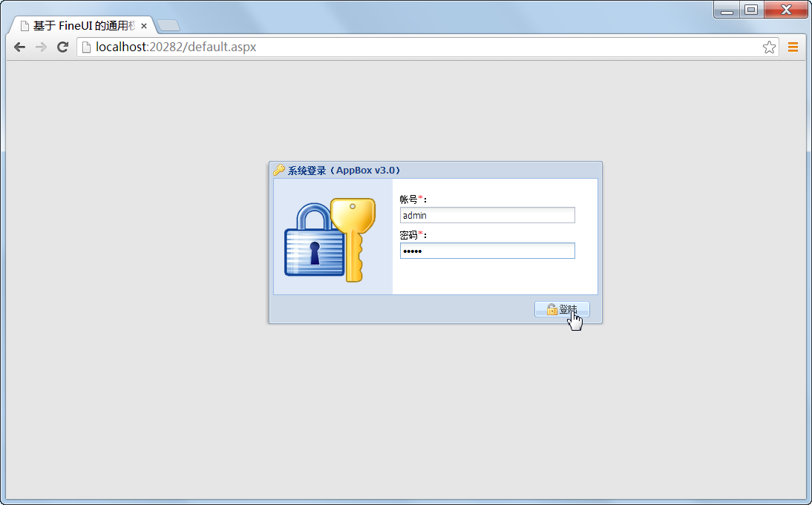Open the Chrome menu icon

click(x=793, y=47)
